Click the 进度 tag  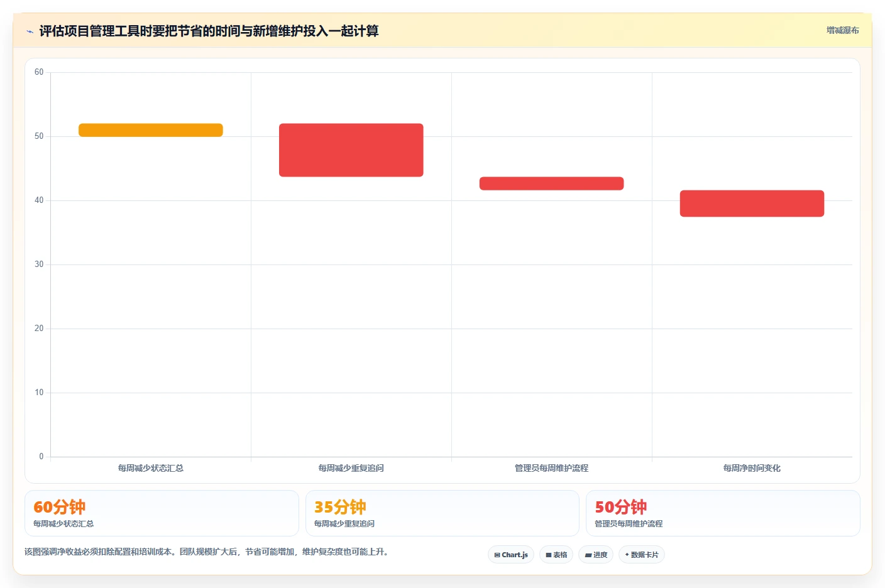click(596, 555)
